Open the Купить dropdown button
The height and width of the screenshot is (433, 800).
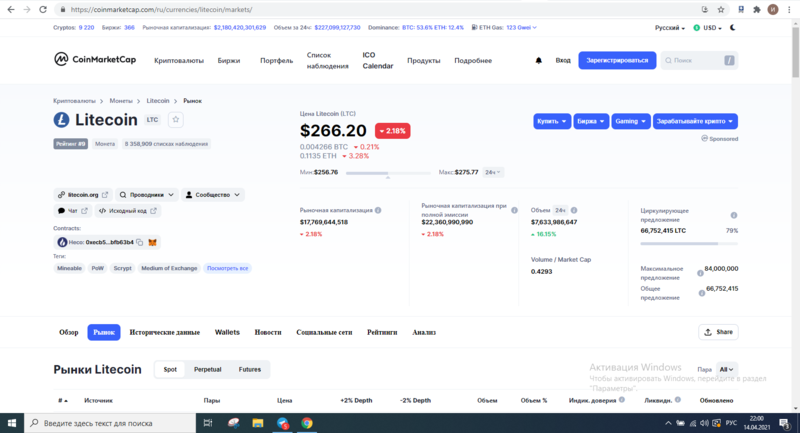tap(552, 121)
